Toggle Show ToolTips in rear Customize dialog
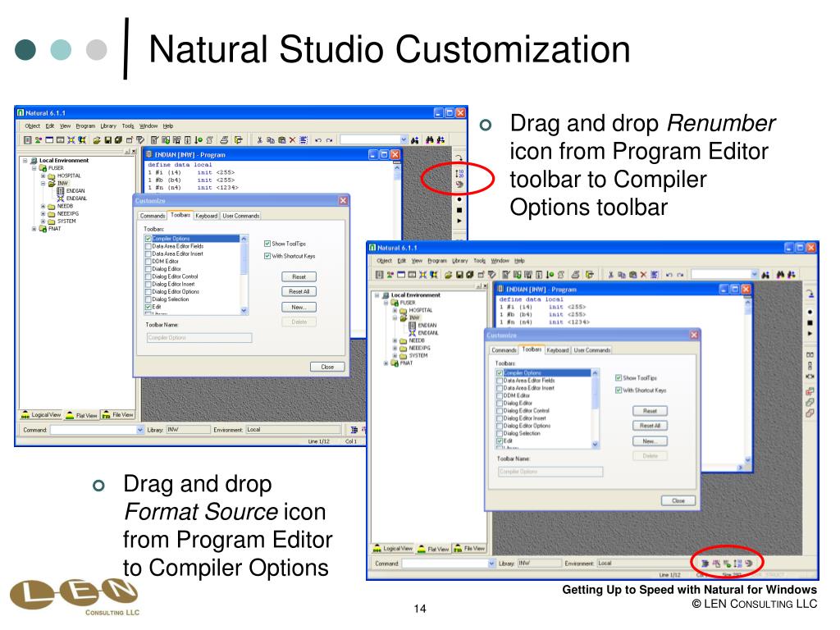Screen dimensions: 840x630 point(267,244)
